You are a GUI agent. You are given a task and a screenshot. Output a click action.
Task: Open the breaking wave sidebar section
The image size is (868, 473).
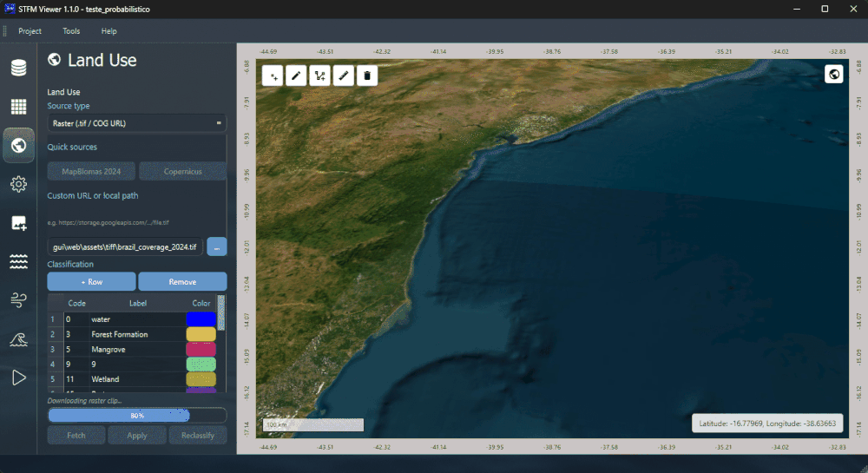coord(19,339)
